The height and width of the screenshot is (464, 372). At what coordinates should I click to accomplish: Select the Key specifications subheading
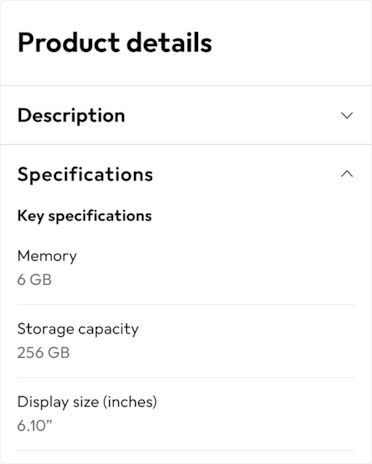(x=85, y=216)
